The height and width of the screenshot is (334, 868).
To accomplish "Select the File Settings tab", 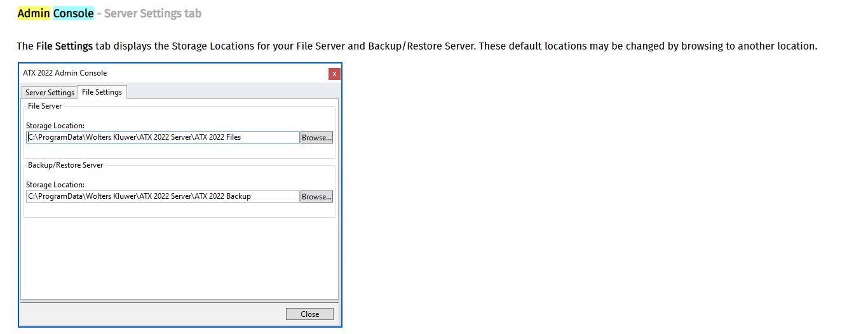I will 102,92.
